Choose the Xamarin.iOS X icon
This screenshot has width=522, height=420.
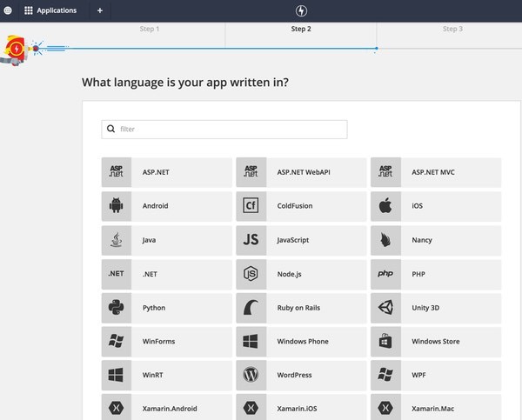pyautogui.click(x=251, y=408)
